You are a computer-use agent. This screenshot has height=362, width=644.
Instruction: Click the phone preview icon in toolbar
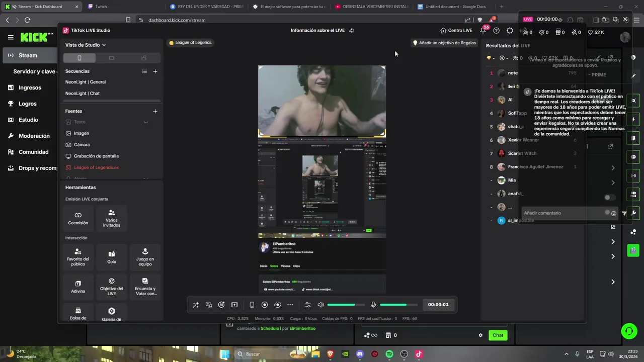pyautogui.click(x=252, y=305)
